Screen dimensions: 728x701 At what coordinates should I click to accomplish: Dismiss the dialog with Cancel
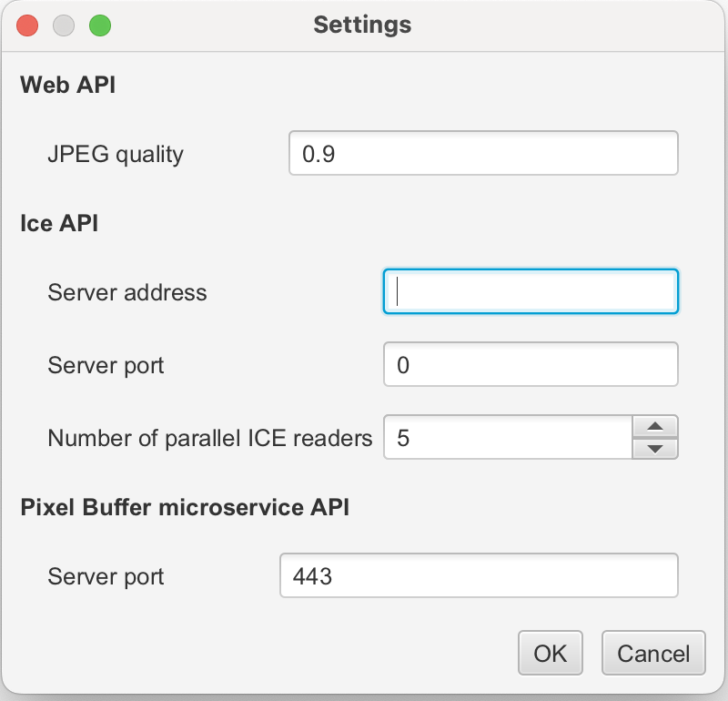click(653, 653)
